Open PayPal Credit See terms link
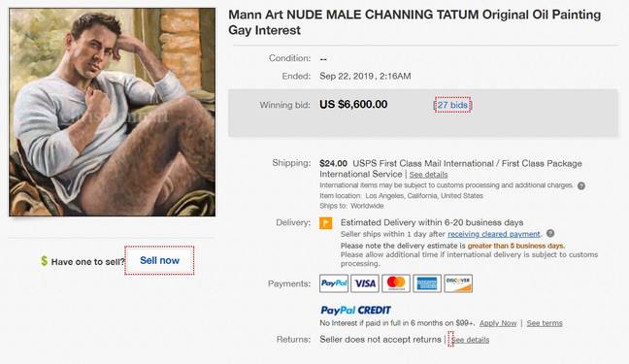 (545, 323)
